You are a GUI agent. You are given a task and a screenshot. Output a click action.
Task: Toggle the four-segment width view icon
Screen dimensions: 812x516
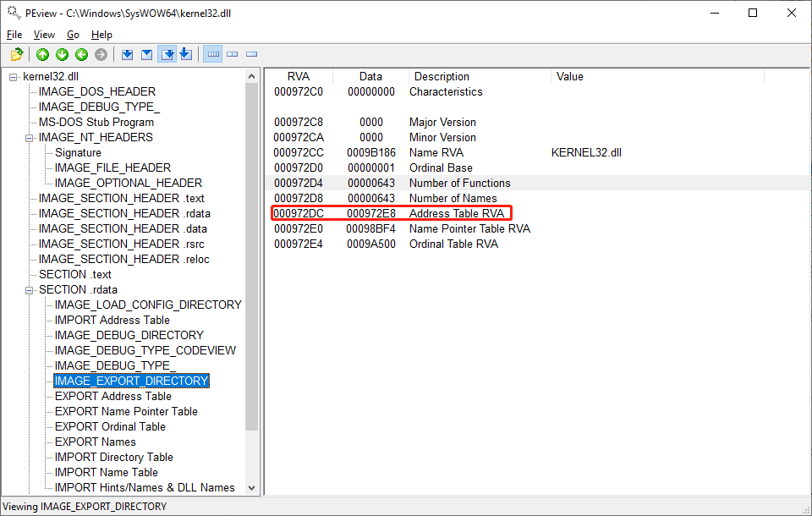213,55
